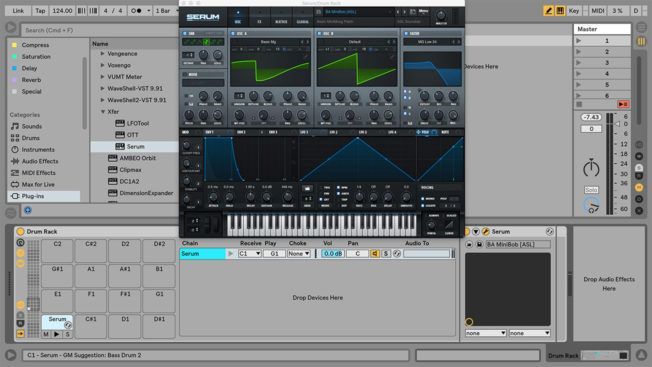The height and width of the screenshot is (367, 652).
Task: Open the Serum device Y-axis none dropdown
Action: (x=529, y=333)
